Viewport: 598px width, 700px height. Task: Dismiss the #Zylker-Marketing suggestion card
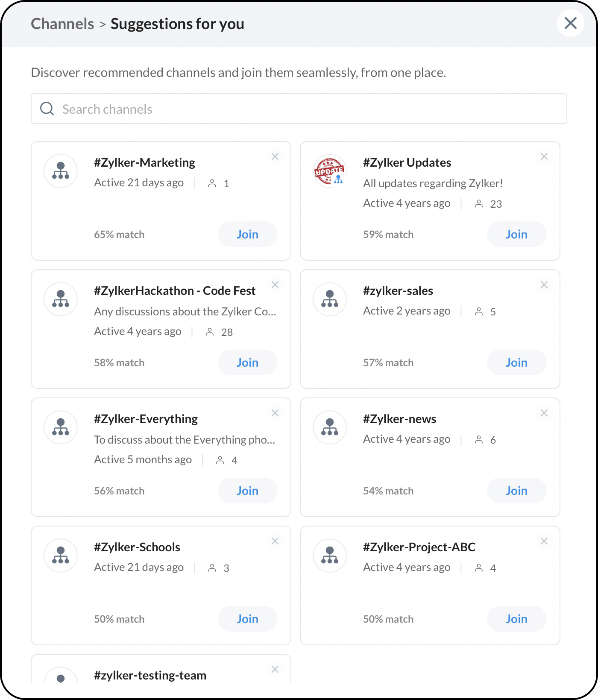coord(275,156)
